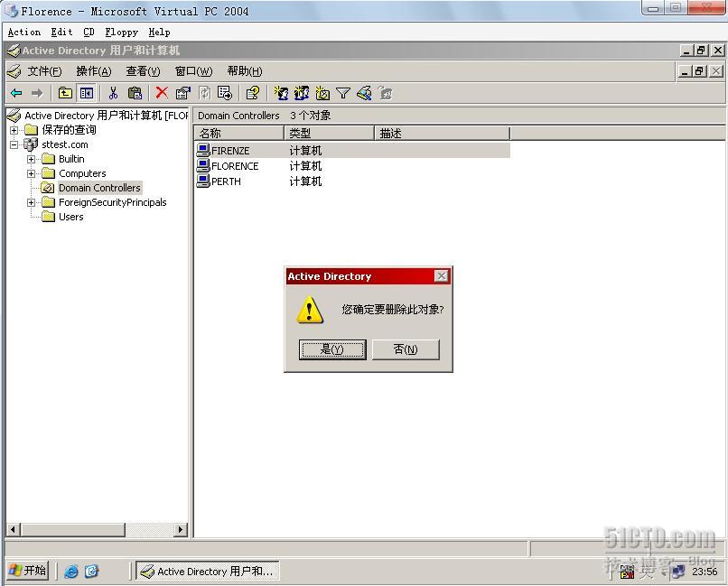Open the Virtual PC Floppy menu

(122, 32)
